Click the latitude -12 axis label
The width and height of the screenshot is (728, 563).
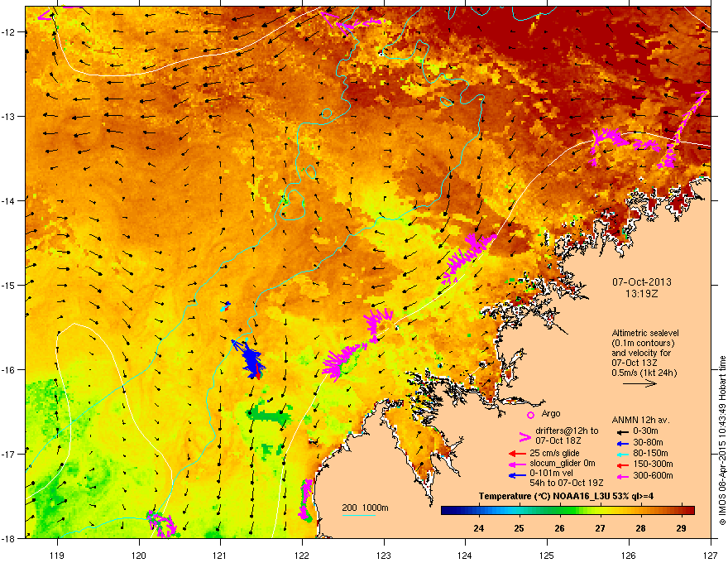[x=9, y=31]
